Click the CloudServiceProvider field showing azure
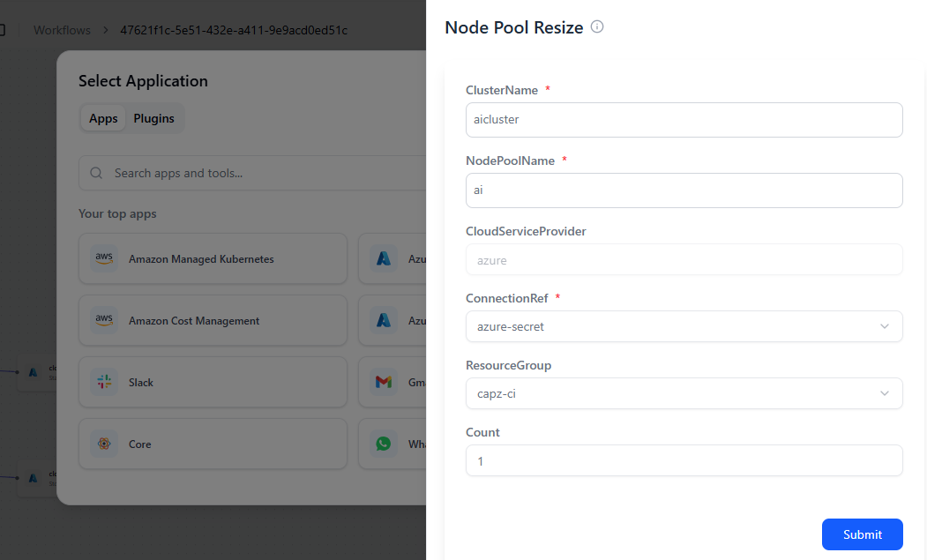The width and height of the screenshot is (927, 560). pos(684,260)
